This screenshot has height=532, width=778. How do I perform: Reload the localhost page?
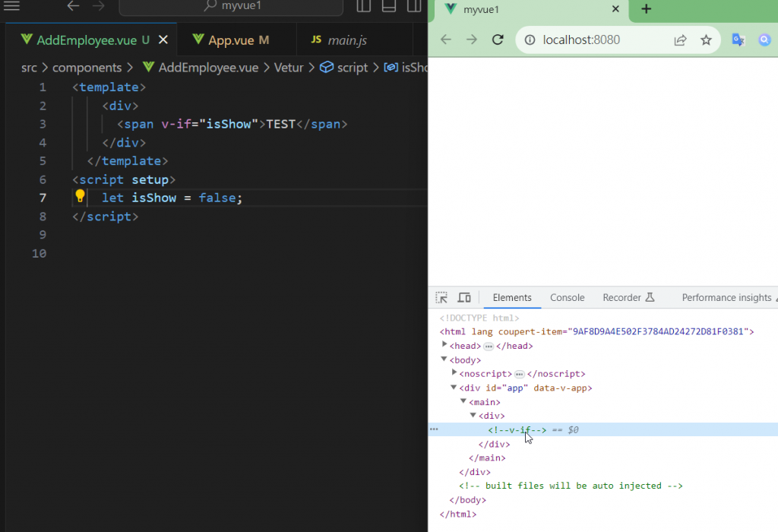pos(498,40)
